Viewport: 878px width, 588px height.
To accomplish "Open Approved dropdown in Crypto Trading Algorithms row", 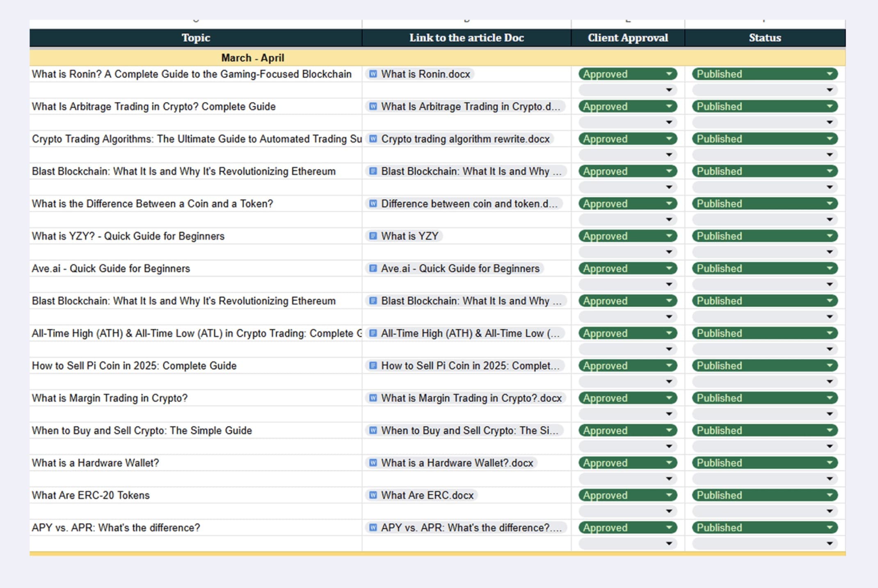I will pos(628,139).
